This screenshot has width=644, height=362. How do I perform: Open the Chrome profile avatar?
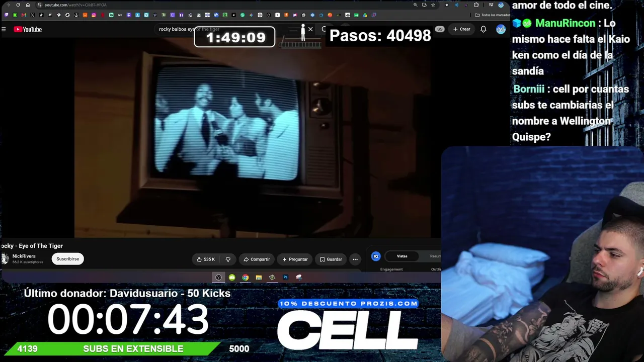(501, 5)
